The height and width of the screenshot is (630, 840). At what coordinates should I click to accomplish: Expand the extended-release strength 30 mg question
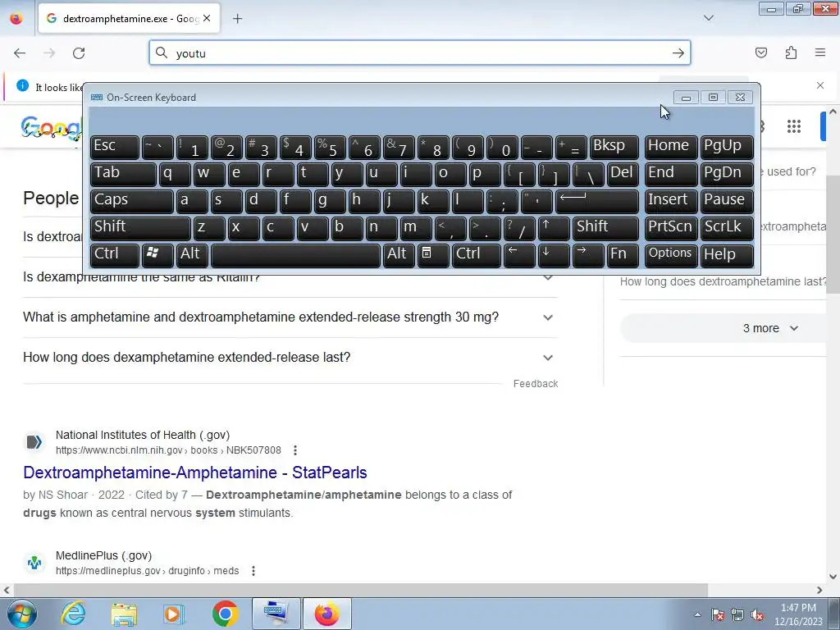290,317
